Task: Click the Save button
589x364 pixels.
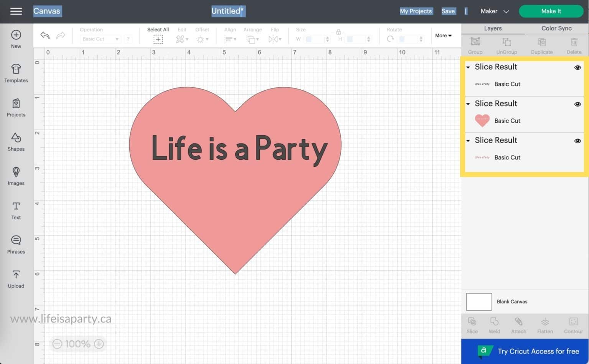Action: pos(448,11)
